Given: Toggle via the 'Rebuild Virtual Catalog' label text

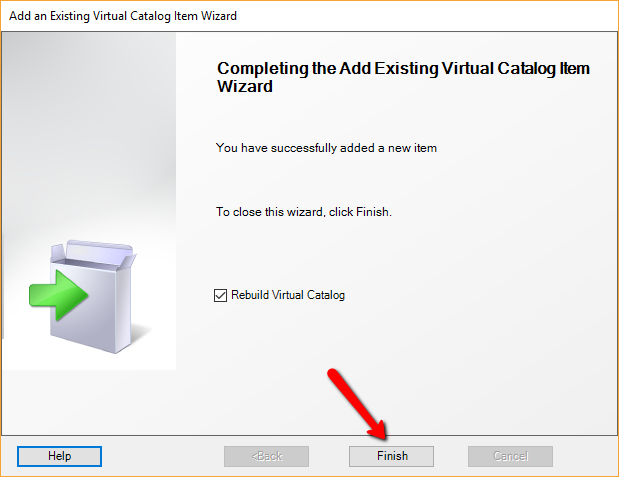Looking at the screenshot, I should click(x=288, y=295).
